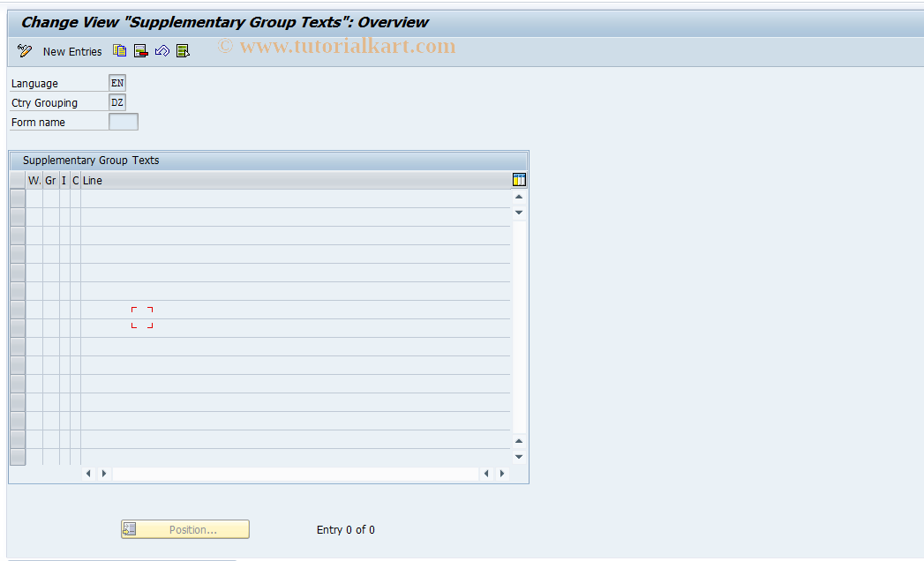924x561 pixels.
Task: Click the right-side horizontal scroll right arrow
Action: pos(502,473)
